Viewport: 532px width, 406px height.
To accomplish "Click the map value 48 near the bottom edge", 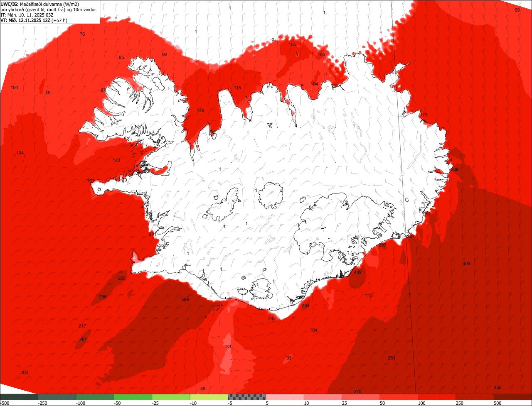I will click(203, 389).
